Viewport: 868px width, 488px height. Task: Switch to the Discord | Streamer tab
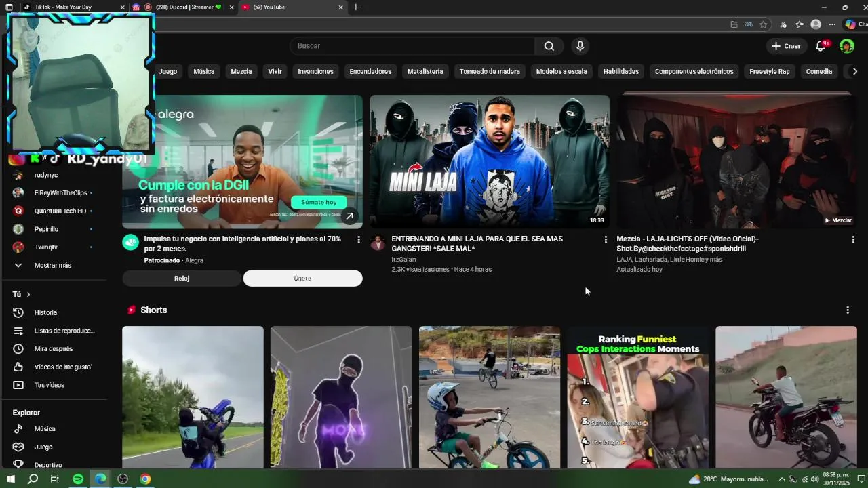[x=183, y=7]
